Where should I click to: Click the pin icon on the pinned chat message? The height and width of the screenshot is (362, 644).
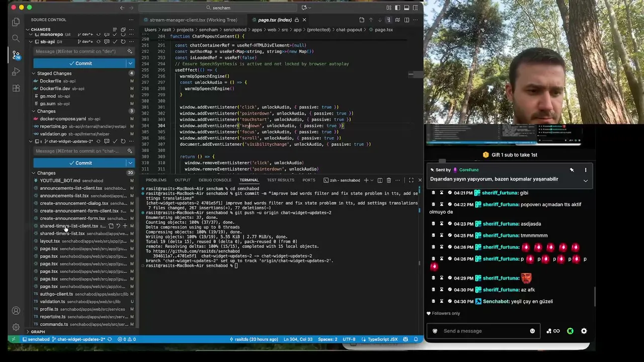point(572,170)
